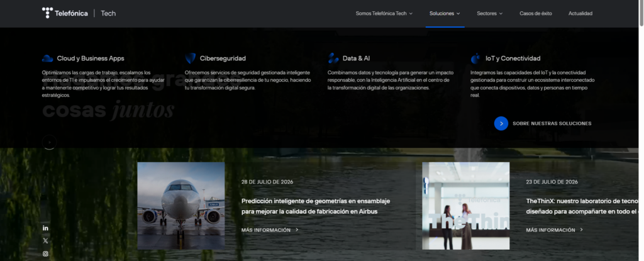Viewport: 644px width, 261px height.
Task: Click the Ciberseguridad description paragraph
Action: pyautogui.click(x=248, y=80)
